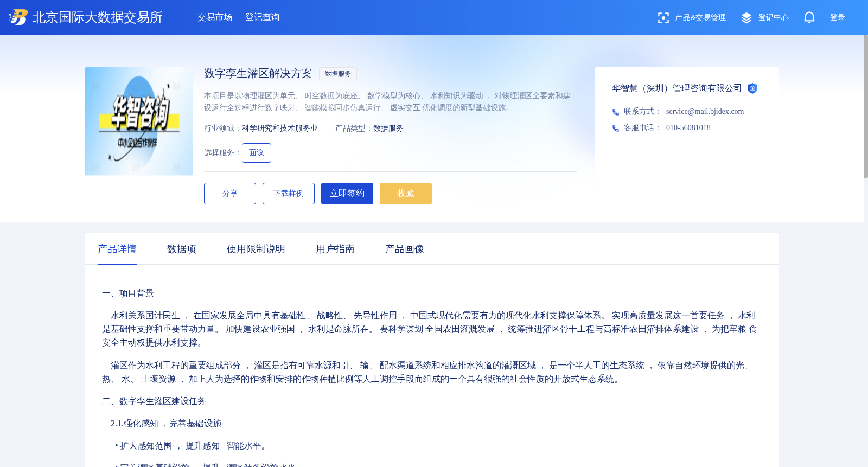868x467 pixels.
Task: Click the product title 数字孪生灌区解决方案
Action: 258,74
